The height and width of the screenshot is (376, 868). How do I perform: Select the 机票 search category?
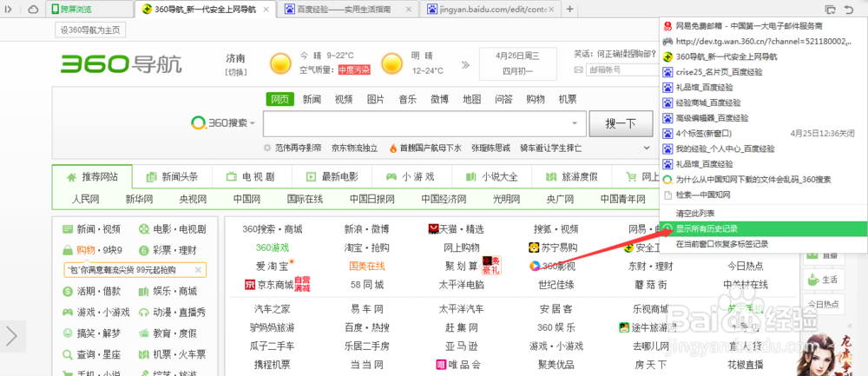tap(568, 99)
